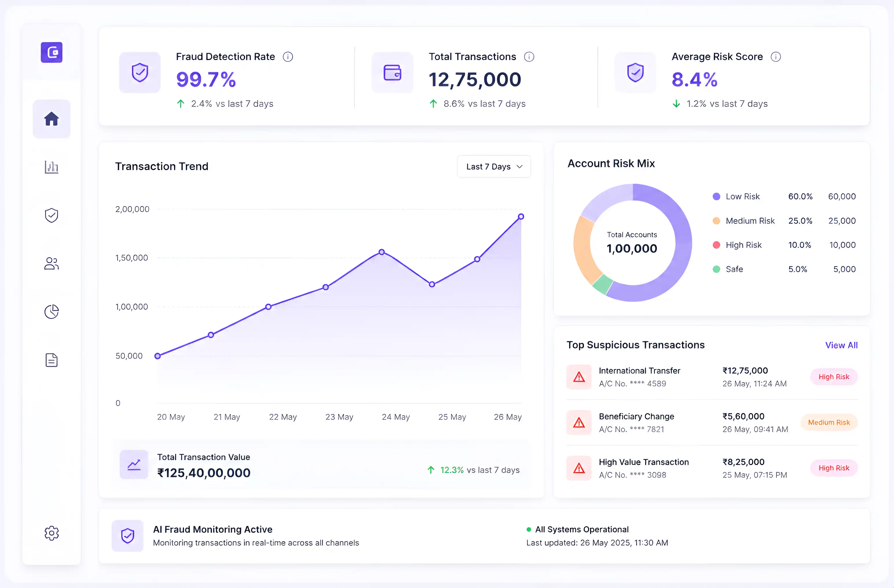
Task: Click the Last updated timestamp text
Action: [x=597, y=543]
